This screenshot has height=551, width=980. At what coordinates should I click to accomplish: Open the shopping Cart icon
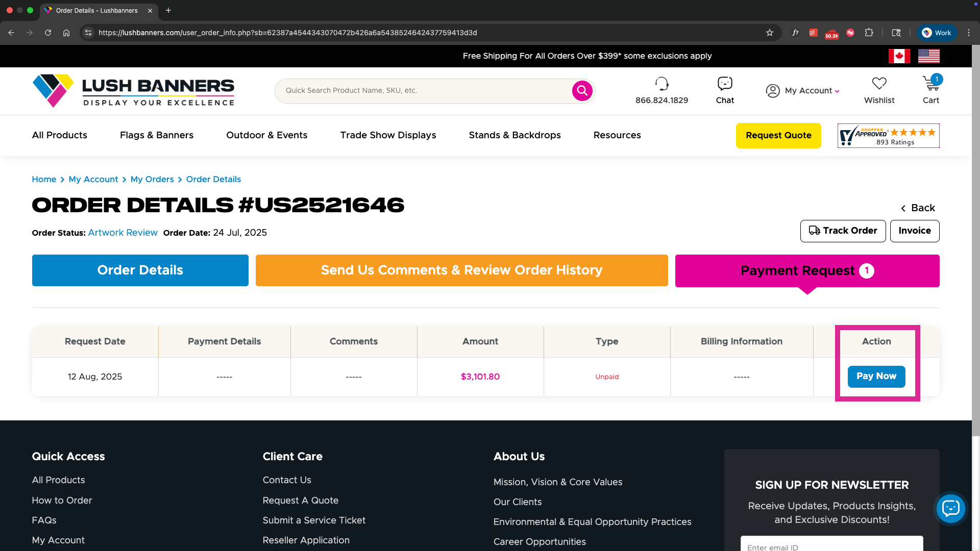click(x=930, y=84)
